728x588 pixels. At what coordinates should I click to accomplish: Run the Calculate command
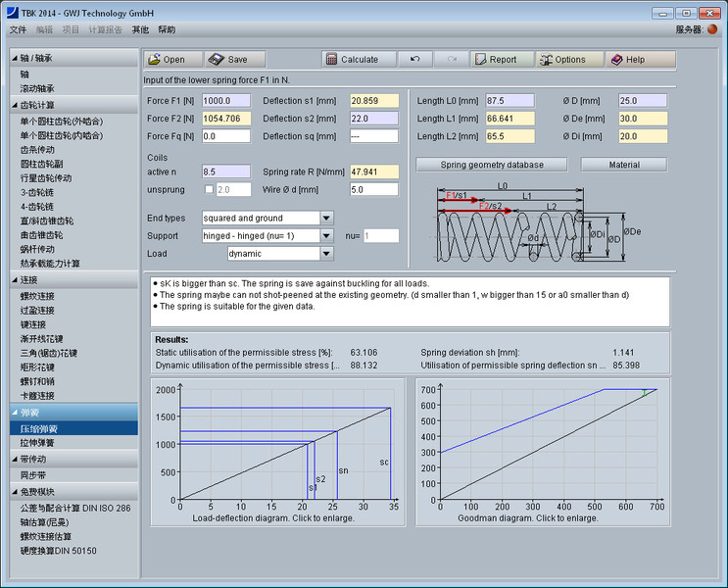358,60
